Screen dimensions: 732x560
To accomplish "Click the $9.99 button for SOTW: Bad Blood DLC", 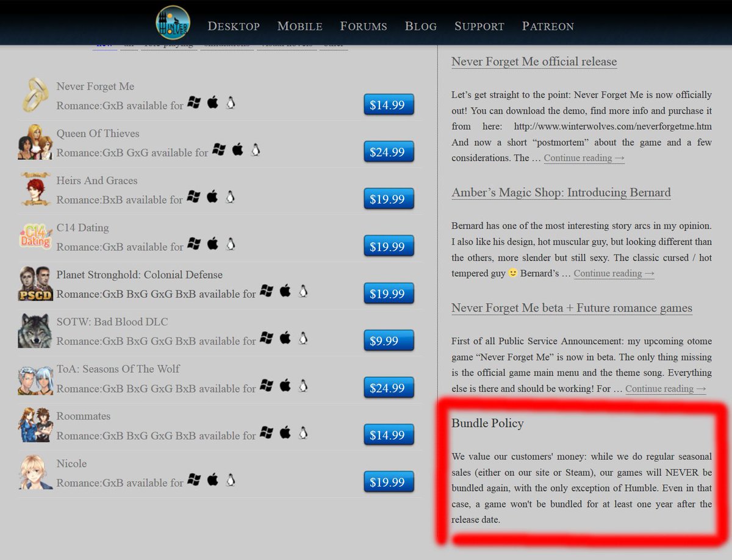I will 389,340.
